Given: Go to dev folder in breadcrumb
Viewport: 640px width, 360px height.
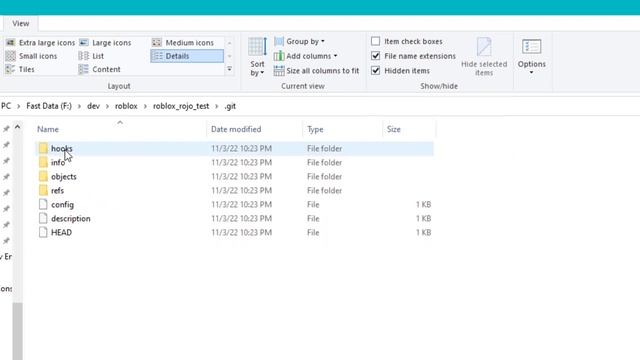Looking at the screenshot, I should (93, 106).
